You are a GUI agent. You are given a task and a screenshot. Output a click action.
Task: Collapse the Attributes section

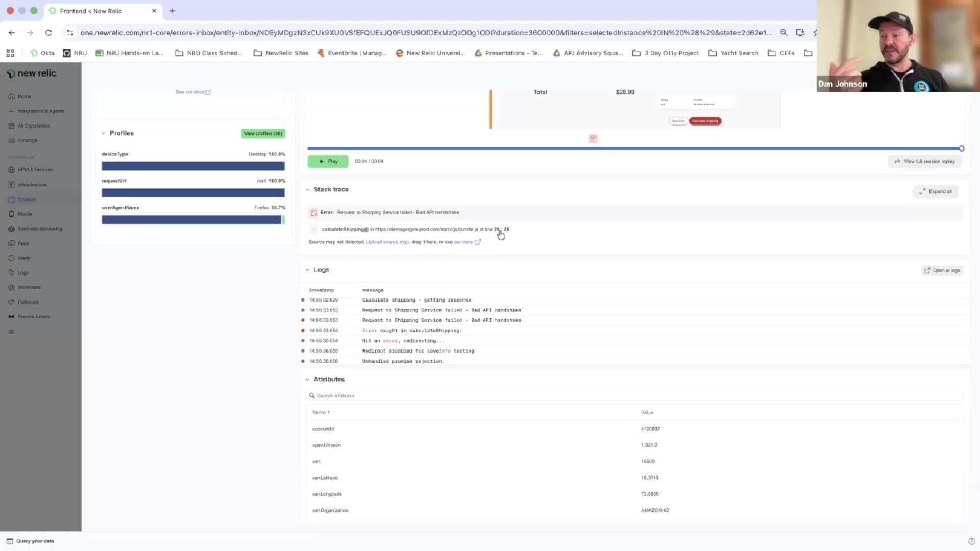point(307,380)
